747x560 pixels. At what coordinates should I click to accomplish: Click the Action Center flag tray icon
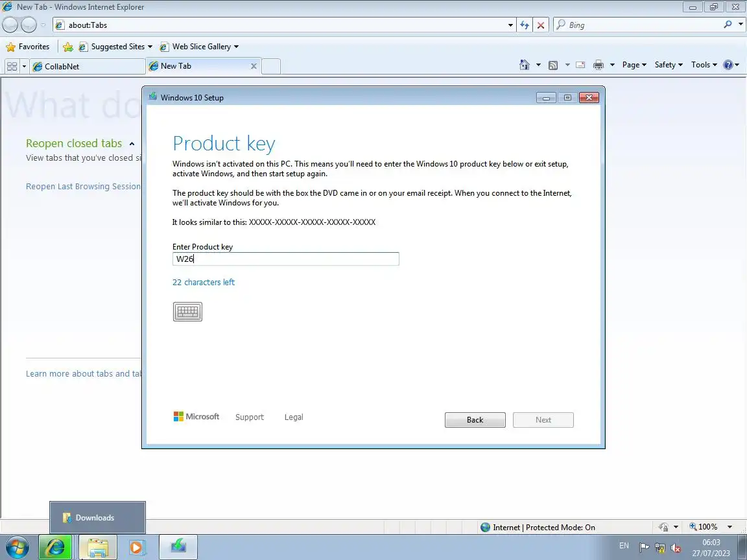tap(644, 546)
